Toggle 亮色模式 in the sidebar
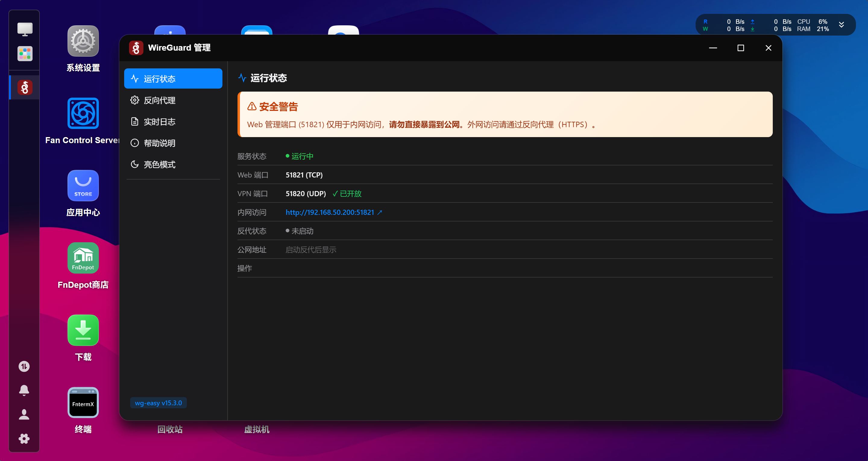Viewport: 868px width, 461px height. pos(173,165)
